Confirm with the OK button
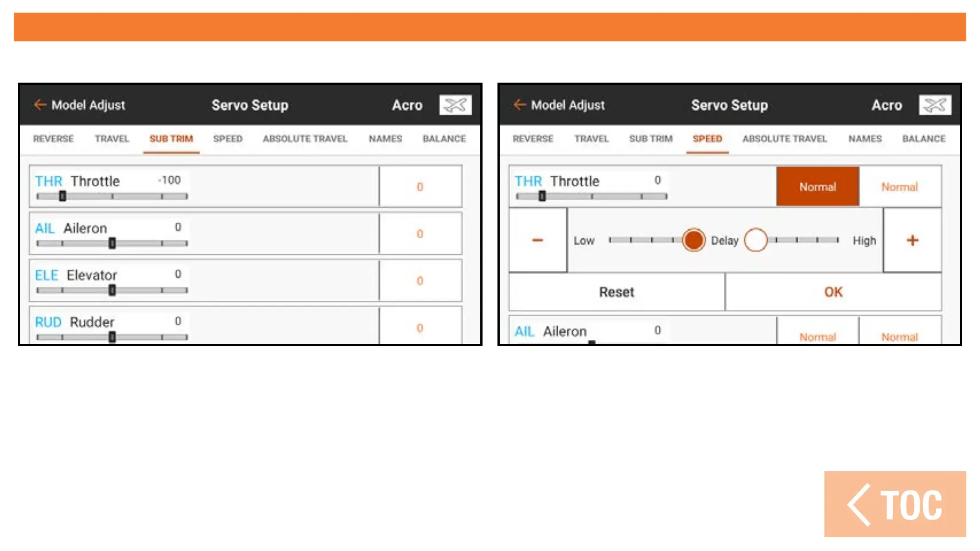 [x=833, y=292]
